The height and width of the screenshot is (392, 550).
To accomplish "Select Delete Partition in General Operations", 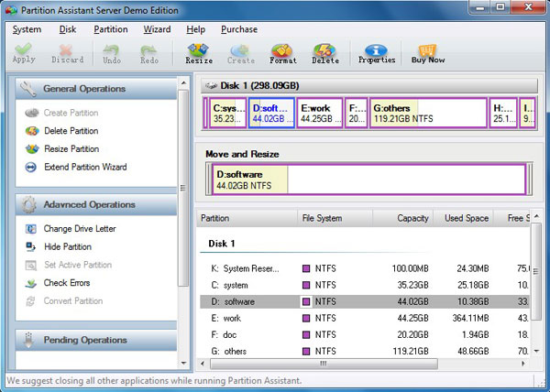I will click(71, 131).
